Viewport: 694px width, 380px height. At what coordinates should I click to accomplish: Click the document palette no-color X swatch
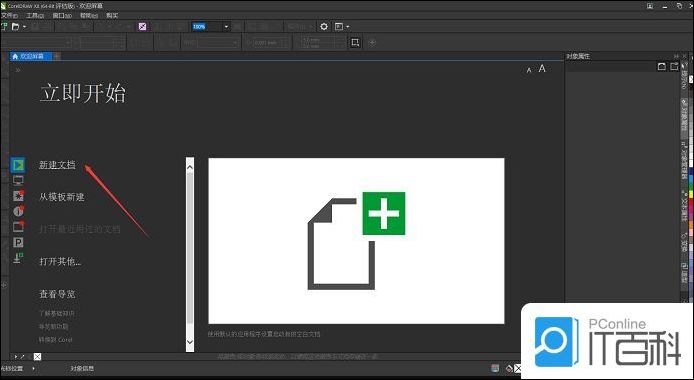pyautogui.click(x=38, y=357)
